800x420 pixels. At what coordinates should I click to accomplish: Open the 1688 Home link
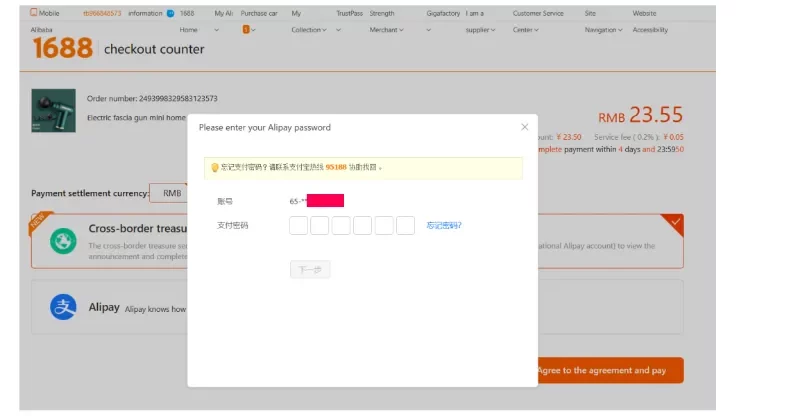point(187,21)
